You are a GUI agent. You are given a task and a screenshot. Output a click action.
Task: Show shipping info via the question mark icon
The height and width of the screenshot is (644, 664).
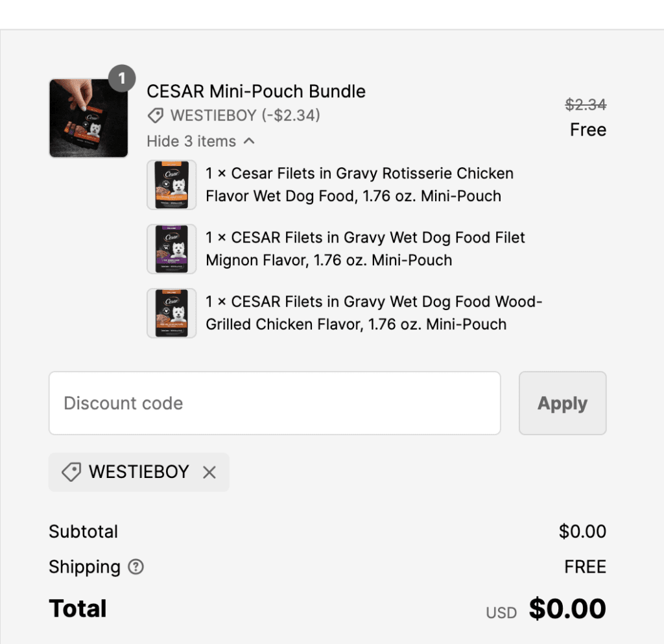click(x=136, y=567)
